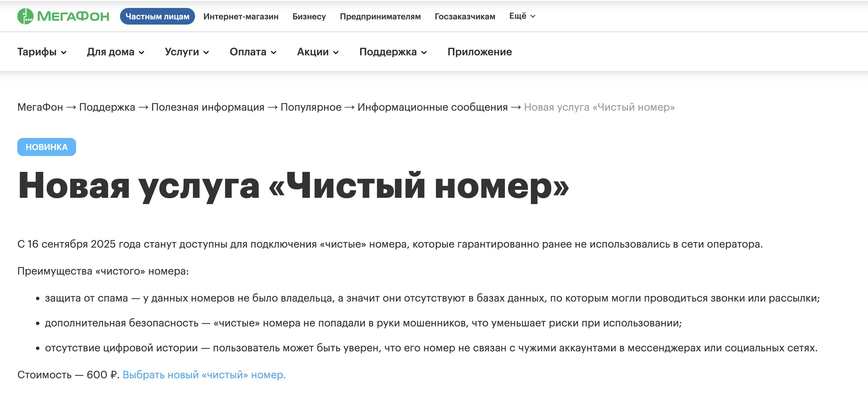
Task: Click the НОВИНКА badge
Action: tap(47, 147)
